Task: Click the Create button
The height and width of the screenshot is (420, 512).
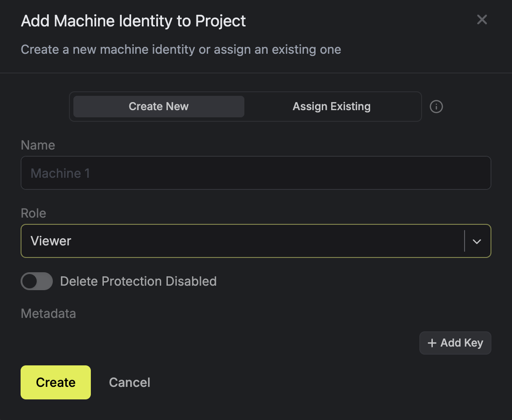Action: click(55, 382)
